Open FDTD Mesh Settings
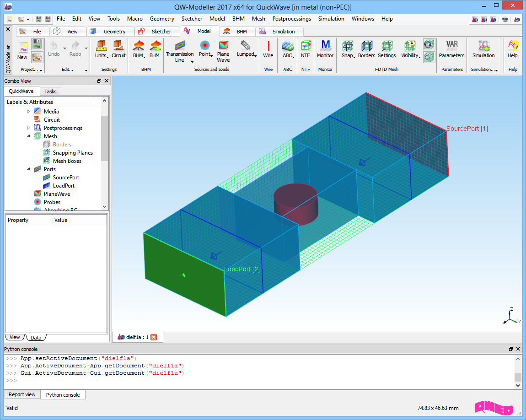This screenshot has height=420, width=526. pyautogui.click(x=387, y=49)
